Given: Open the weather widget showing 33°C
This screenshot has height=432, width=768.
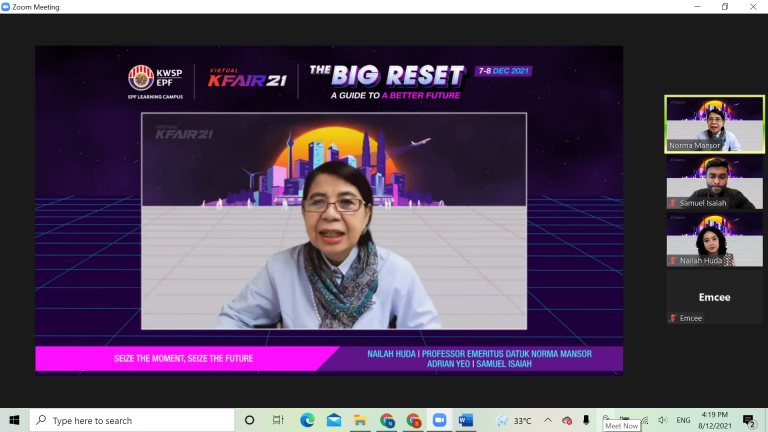Looking at the screenshot, I should point(513,420).
